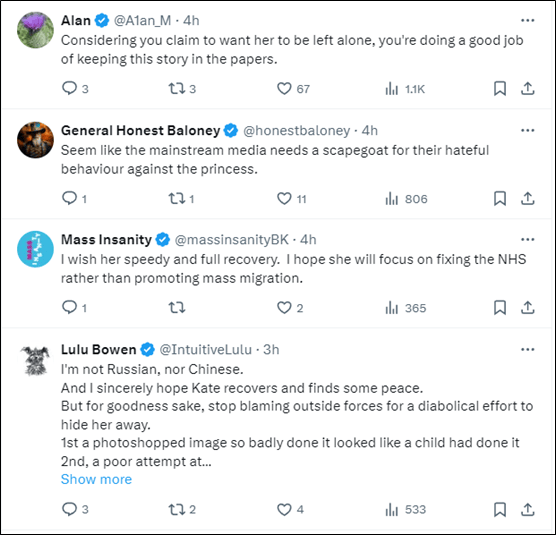This screenshot has height=535, width=556.
Task: Retweet Mass Insanity's post
Action: click(x=177, y=308)
